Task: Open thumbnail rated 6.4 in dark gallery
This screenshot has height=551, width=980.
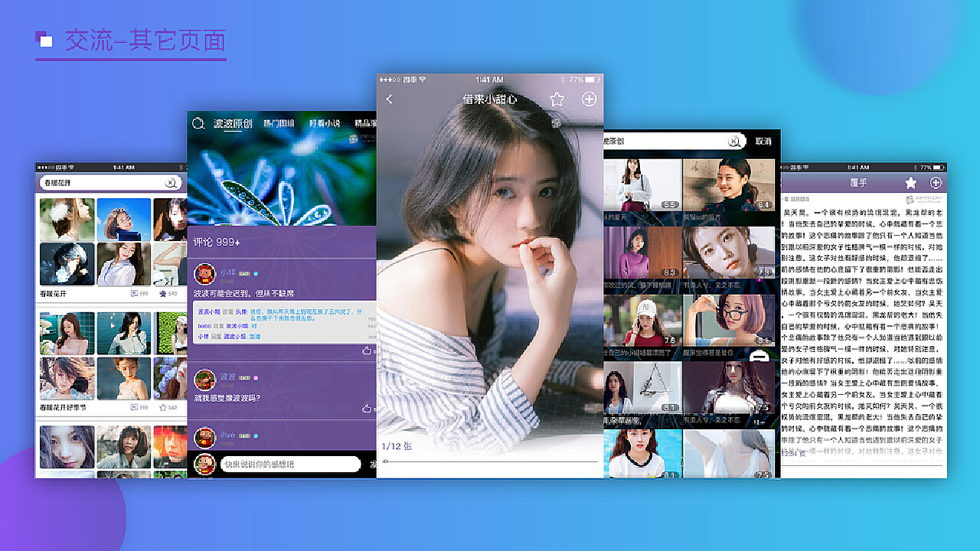Action: pos(729,184)
